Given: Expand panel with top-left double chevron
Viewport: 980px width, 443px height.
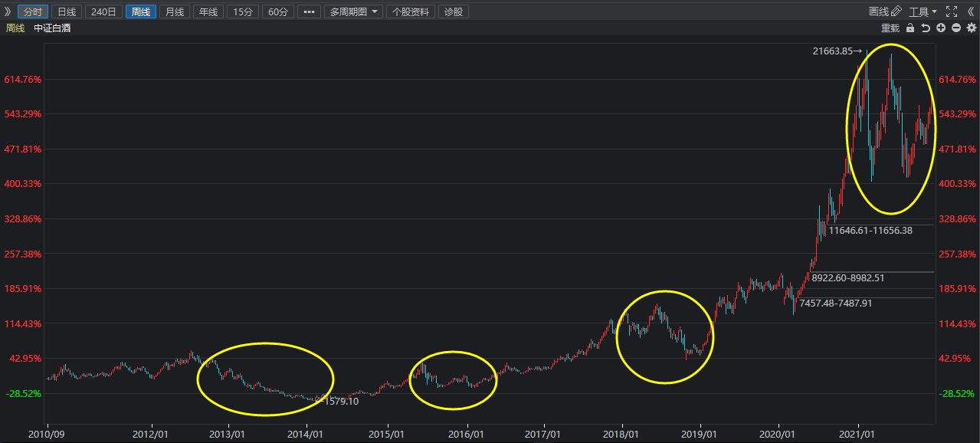Looking at the screenshot, I should tap(8, 11).
